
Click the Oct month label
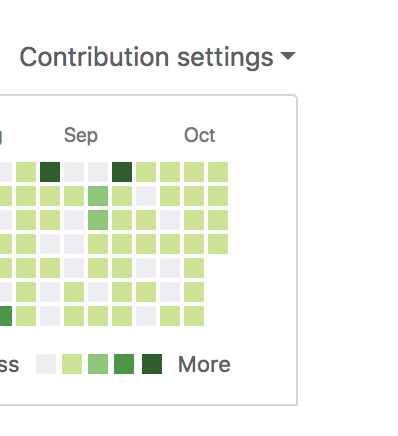pyautogui.click(x=200, y=135)
